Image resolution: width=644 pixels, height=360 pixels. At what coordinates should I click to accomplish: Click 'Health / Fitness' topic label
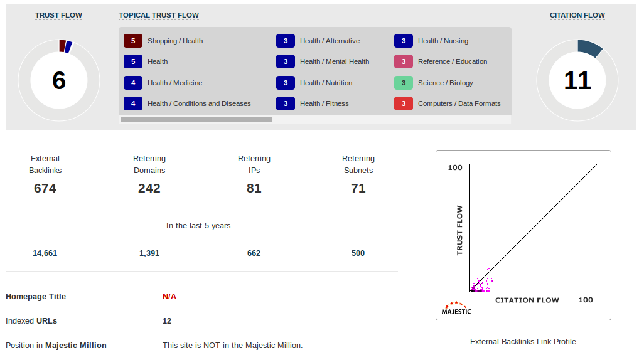[x=324, y=103]
